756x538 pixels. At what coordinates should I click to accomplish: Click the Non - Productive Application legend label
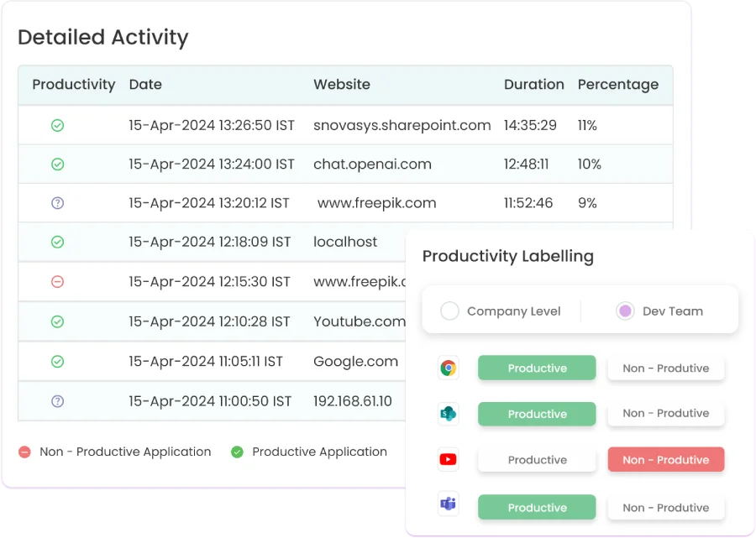(125, 452)
